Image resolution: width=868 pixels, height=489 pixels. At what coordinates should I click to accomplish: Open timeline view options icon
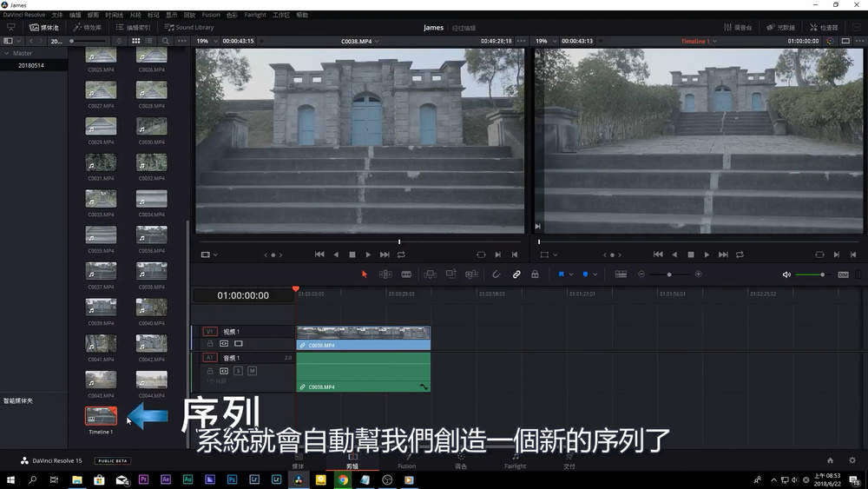(621, 274)
